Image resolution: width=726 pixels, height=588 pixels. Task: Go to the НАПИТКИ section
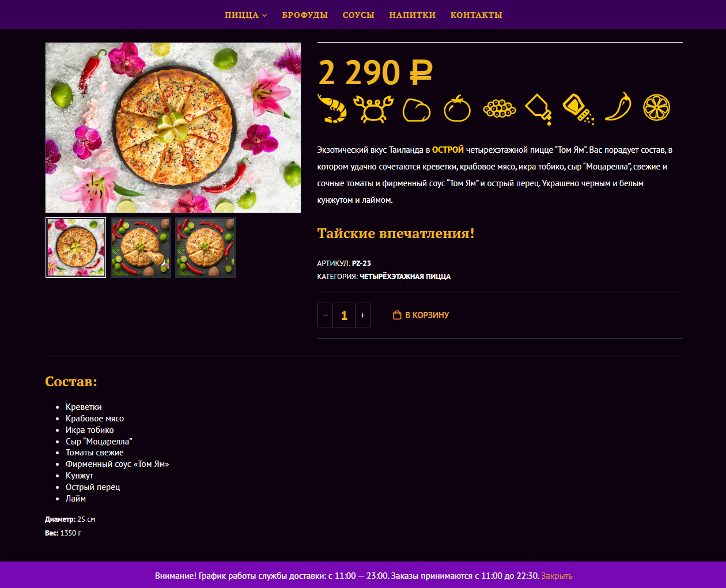tap(413, 15)
